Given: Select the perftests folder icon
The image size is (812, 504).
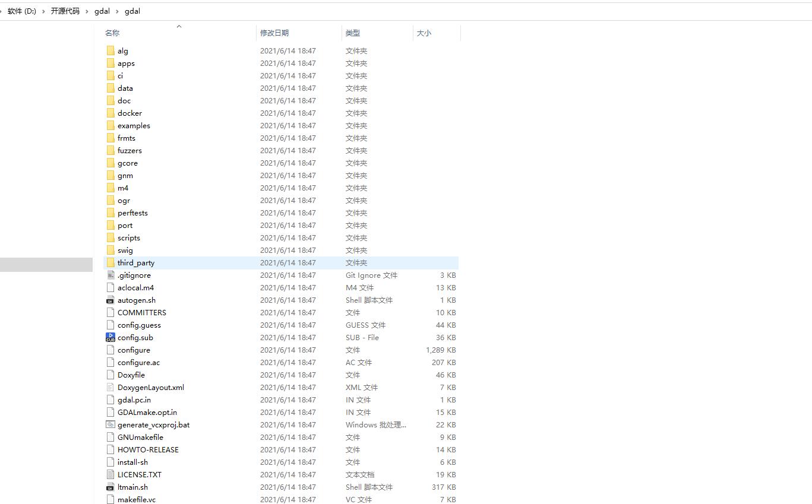Looking at the screenshot, I should click(110, 213).
